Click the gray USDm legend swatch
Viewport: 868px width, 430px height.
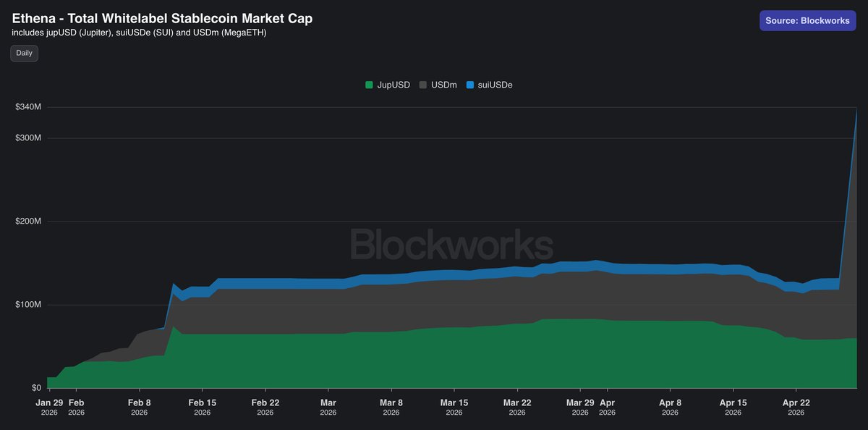coord(423,85)
